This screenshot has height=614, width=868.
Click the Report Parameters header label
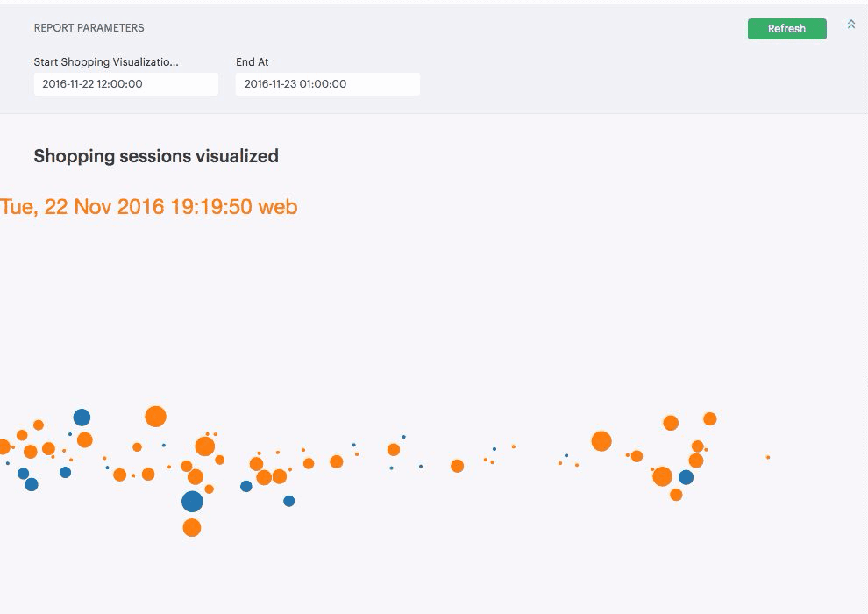point(89,28)
